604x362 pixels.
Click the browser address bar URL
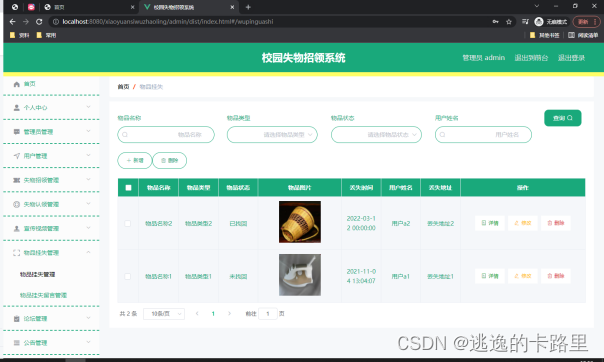click(168, 22)
